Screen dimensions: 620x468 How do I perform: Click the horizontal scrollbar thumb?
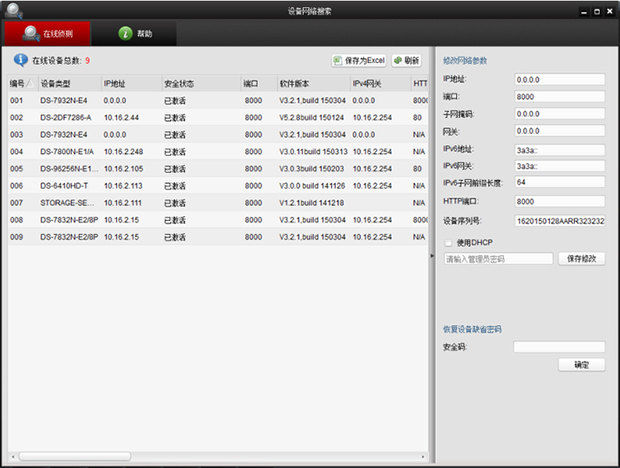click(x=75, y=457)
